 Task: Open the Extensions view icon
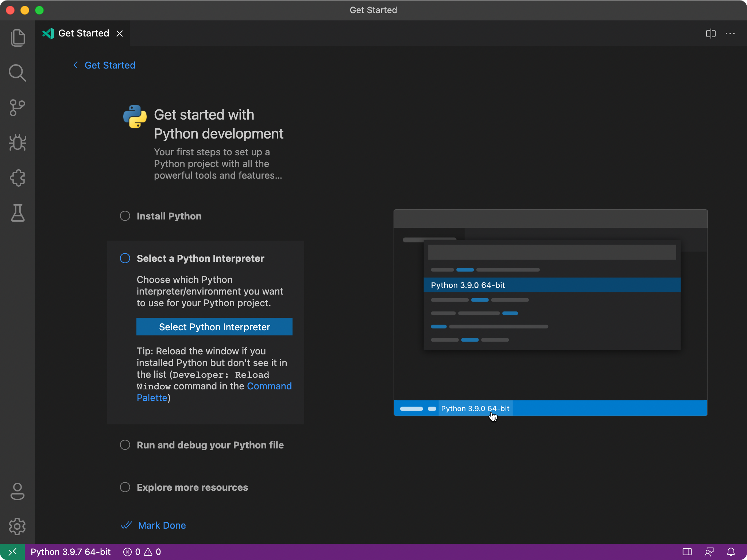point(18,178)
